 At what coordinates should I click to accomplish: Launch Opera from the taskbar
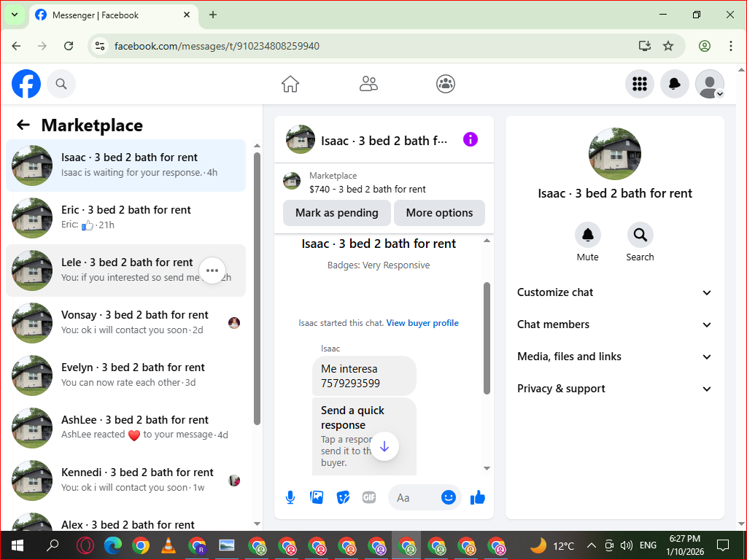tap(85, 545)
